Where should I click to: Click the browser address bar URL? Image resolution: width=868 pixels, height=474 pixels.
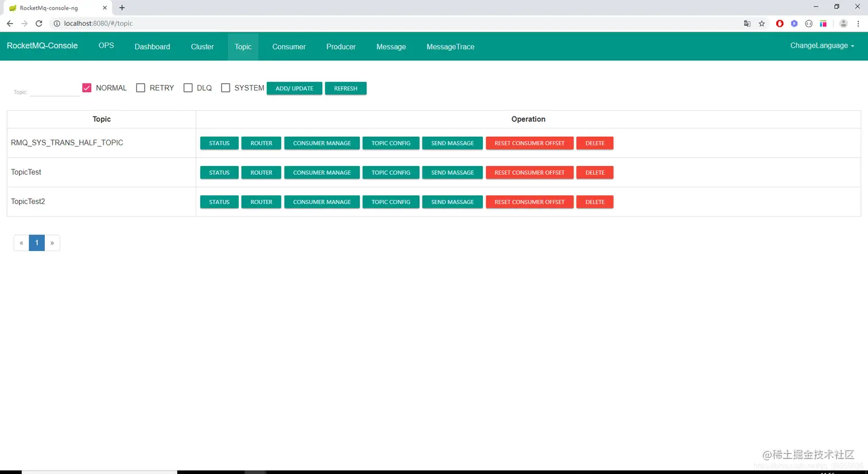pos(98,24)
